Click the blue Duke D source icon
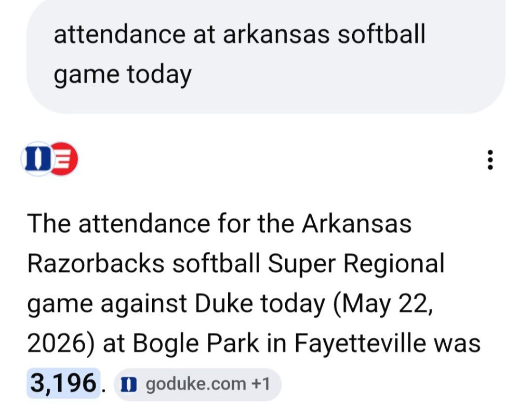This screenshot has width=532, height=403. 37,159
